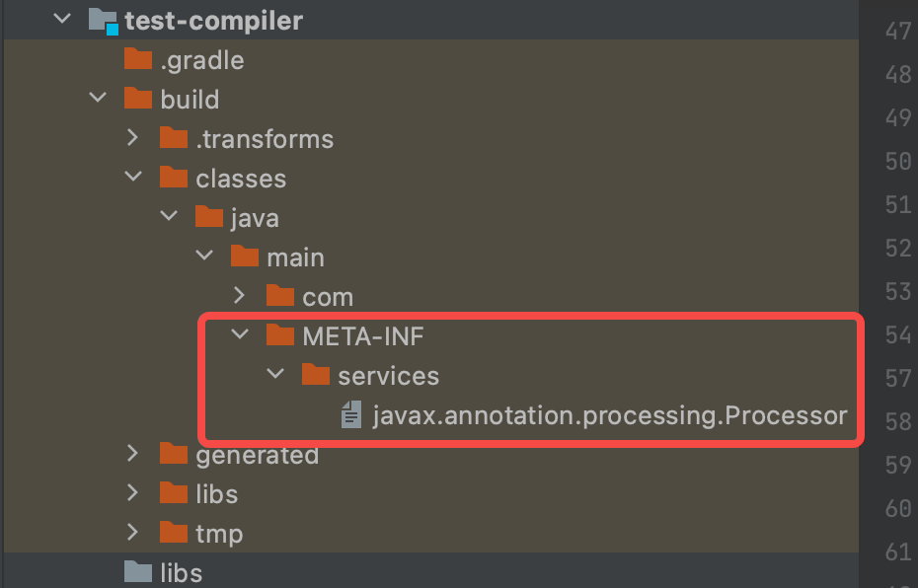Expand the generated folder
Image resolution: width=918 pixels, height=588 pixels.
coord(133,455)
